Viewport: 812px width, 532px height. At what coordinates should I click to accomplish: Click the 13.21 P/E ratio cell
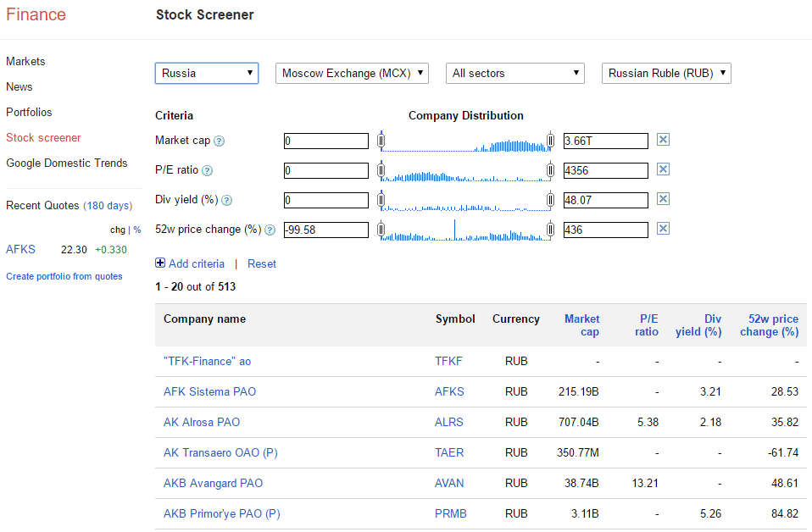coord(645,484)
